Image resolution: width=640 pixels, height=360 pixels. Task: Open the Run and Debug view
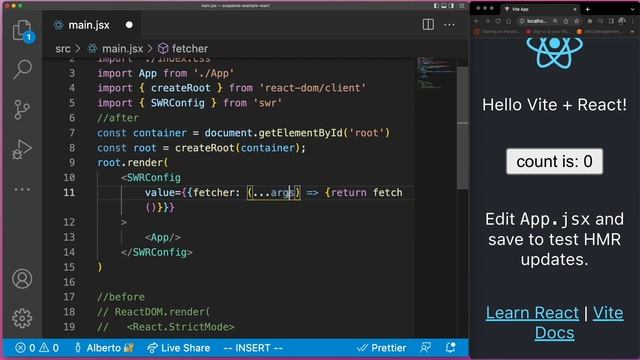tap(22, 149)
